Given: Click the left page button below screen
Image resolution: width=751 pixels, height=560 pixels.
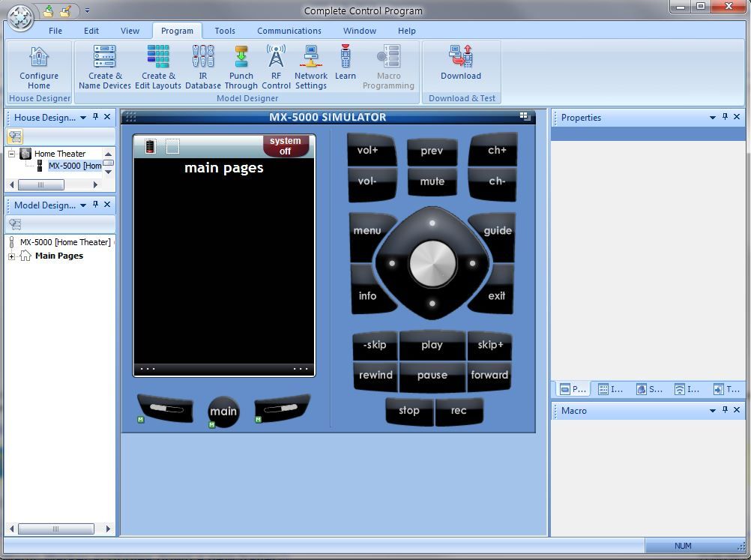Looking at the screenshot, I should pos(166,408).
